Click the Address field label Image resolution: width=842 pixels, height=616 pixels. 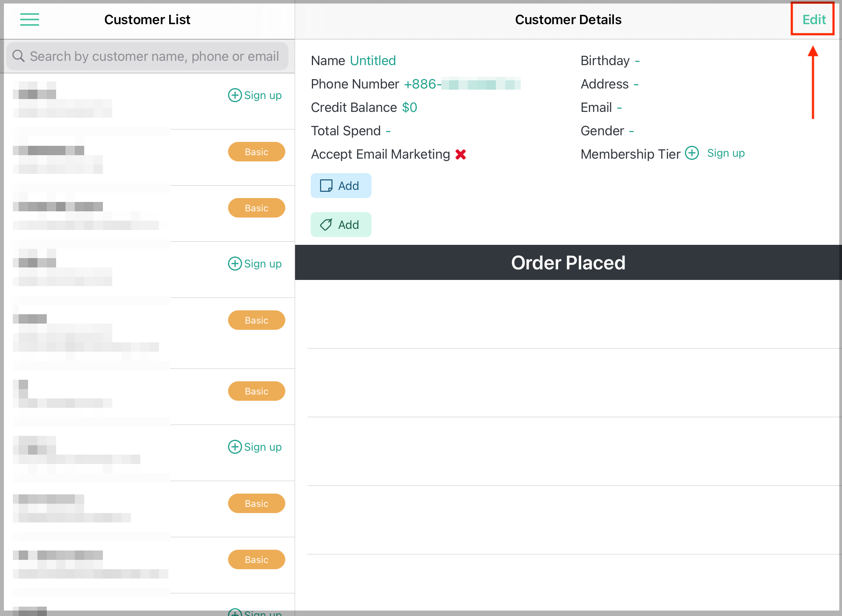tap(605, 84)
